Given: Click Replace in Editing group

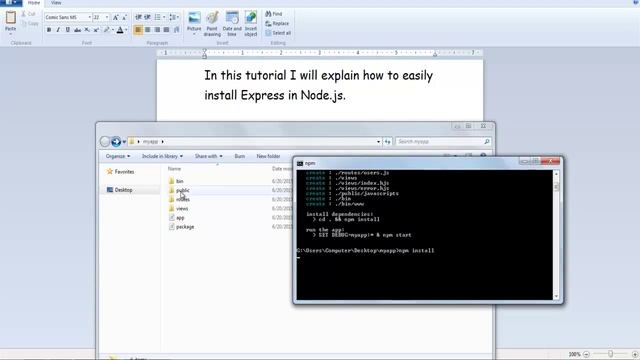Looking at the screenshot, I should [x=277, y=24].
